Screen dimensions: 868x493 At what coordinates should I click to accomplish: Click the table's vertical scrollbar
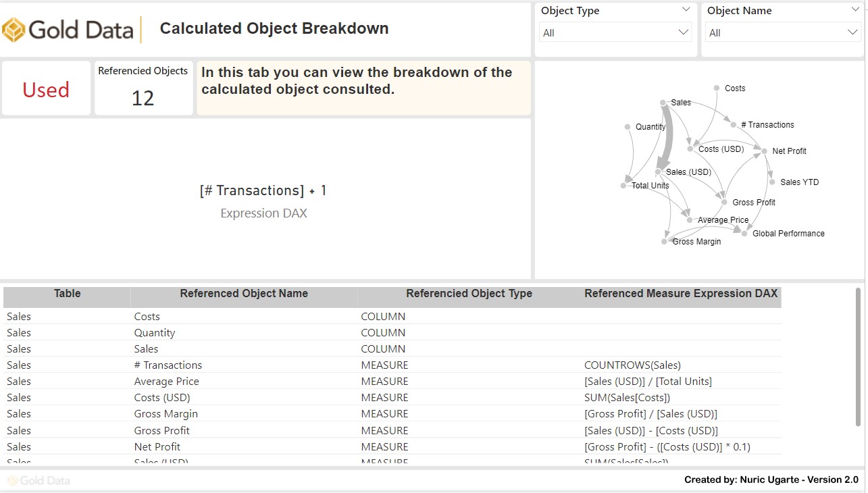[x=858, y=358]
